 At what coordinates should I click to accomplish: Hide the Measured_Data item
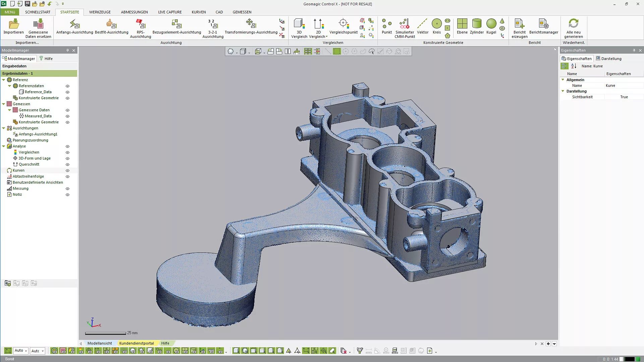click(67, 116)
